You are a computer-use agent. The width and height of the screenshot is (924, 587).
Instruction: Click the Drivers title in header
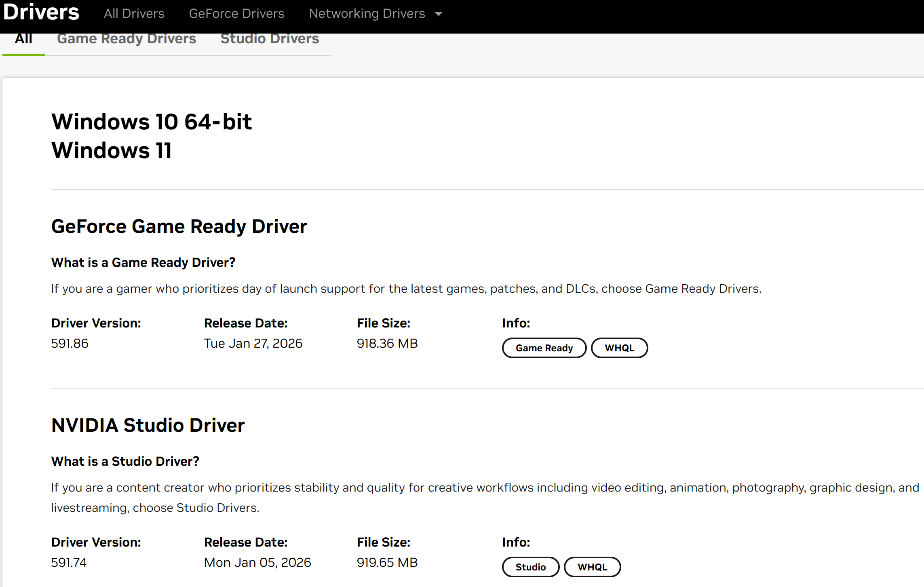click(x=41, y=12)
